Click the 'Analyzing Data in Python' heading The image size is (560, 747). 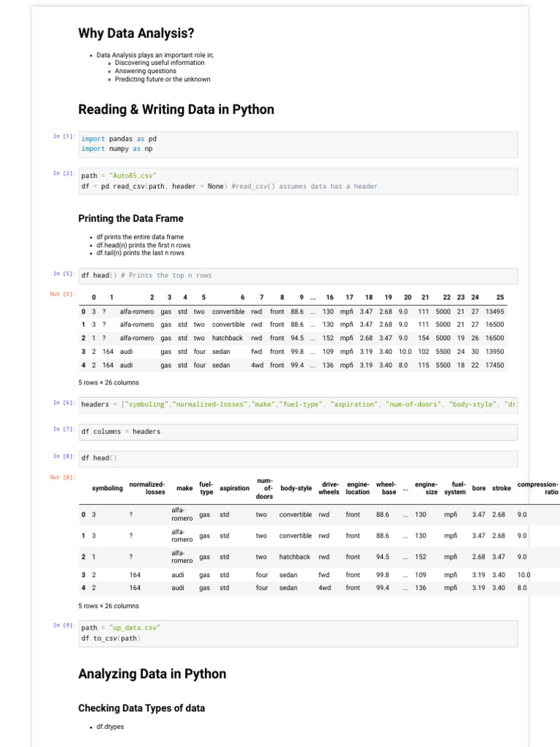(x=152, y=674)
